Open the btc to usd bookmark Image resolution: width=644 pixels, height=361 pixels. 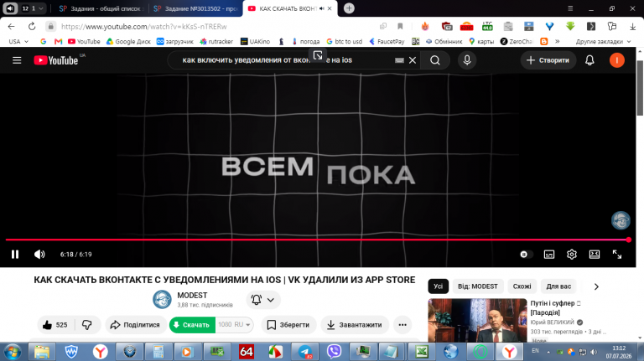click(345, 41)
